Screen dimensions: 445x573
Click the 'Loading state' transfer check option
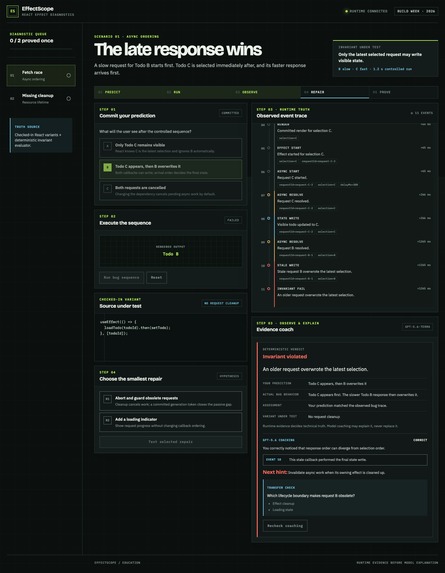click(x=282, y=510)
